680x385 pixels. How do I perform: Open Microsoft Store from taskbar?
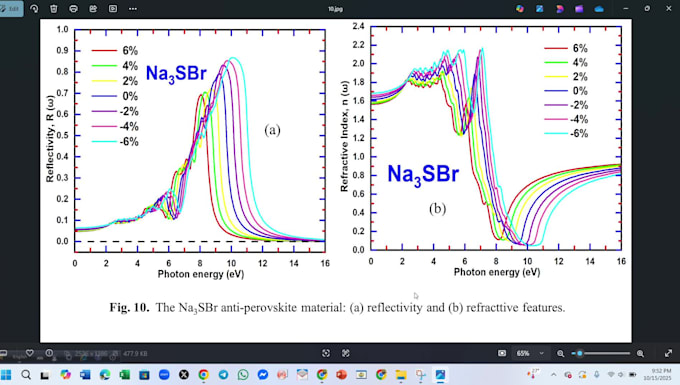(x=144, y=375)
